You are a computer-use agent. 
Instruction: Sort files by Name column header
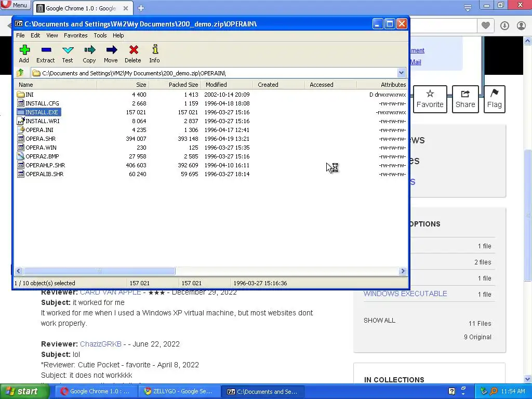[x=56, y=85]
